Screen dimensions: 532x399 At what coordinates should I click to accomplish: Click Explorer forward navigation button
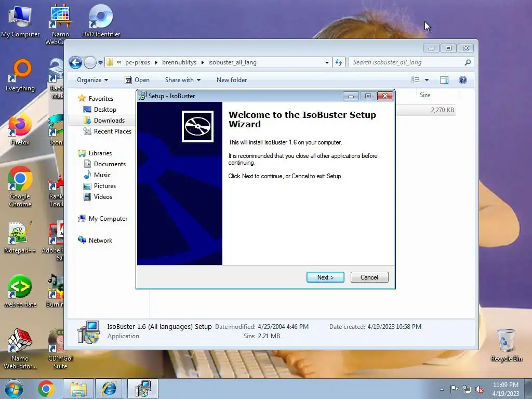(90, 62)
